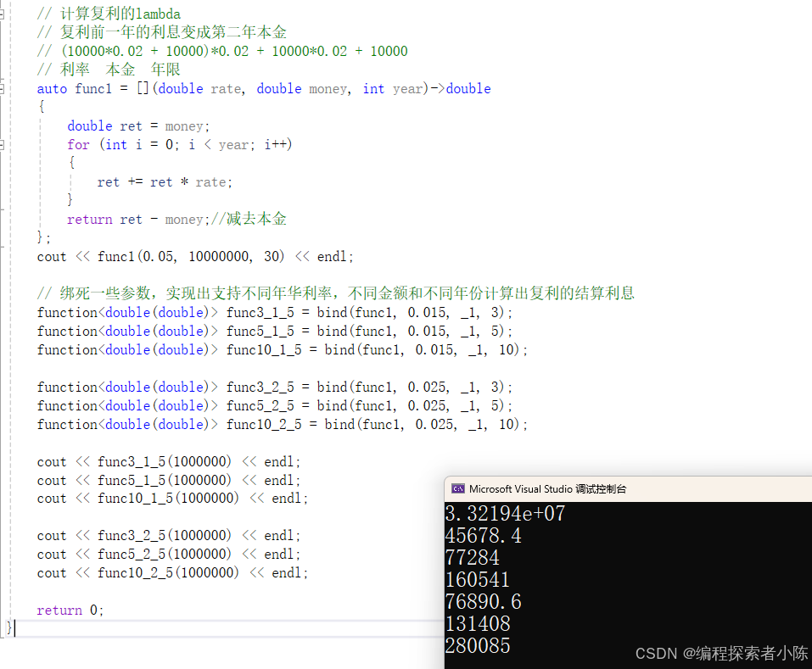812x669 pixels.
Task: Click the 'for (int i = 0; i < year; i++)' line
Action: (x=180, y=145)
